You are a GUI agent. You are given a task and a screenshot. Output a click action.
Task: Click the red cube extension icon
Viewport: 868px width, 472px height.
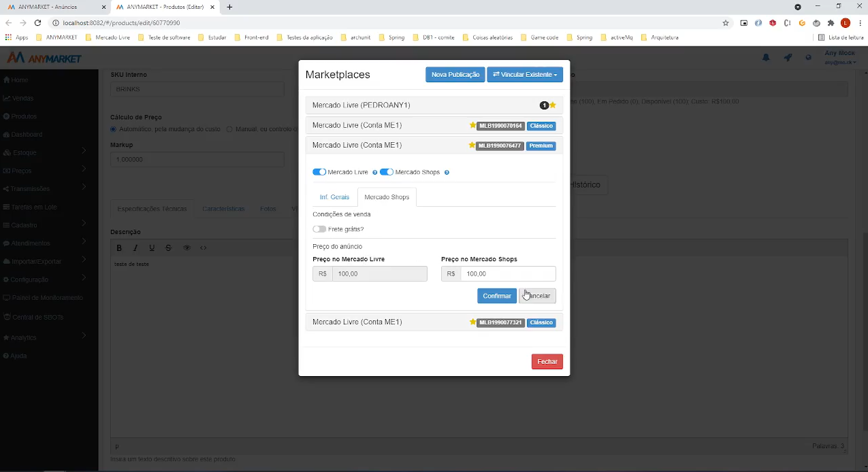pyautogui.click(x=773, y=22)
